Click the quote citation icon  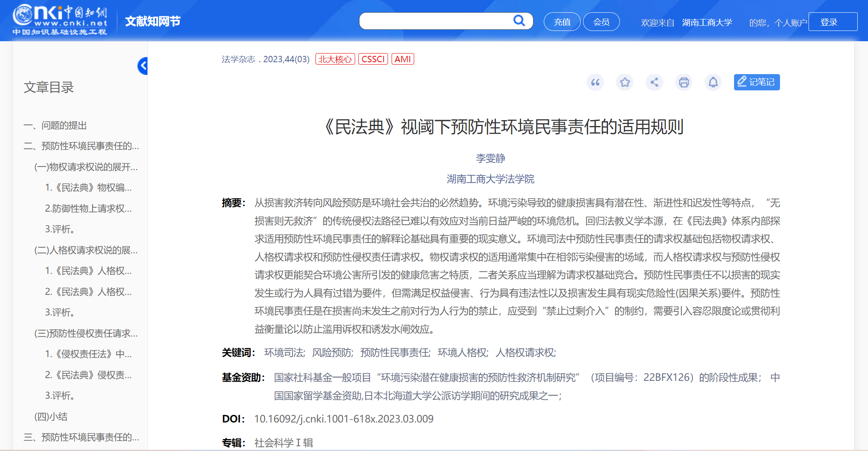point(595,82)
